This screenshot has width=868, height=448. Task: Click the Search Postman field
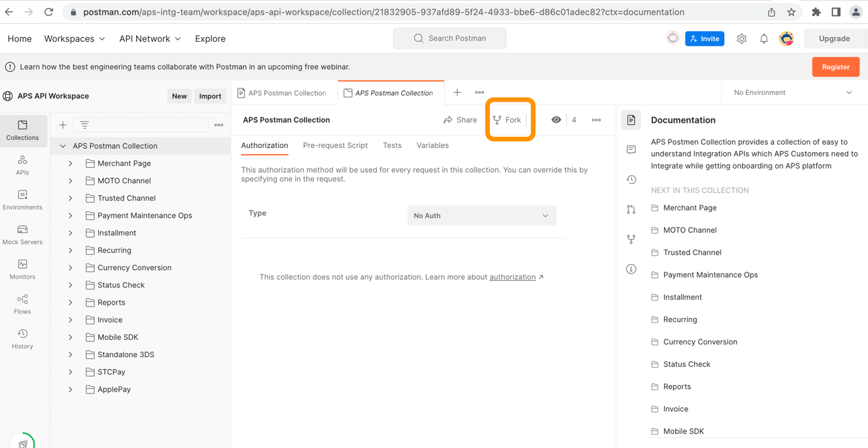(x=450, y=38)
